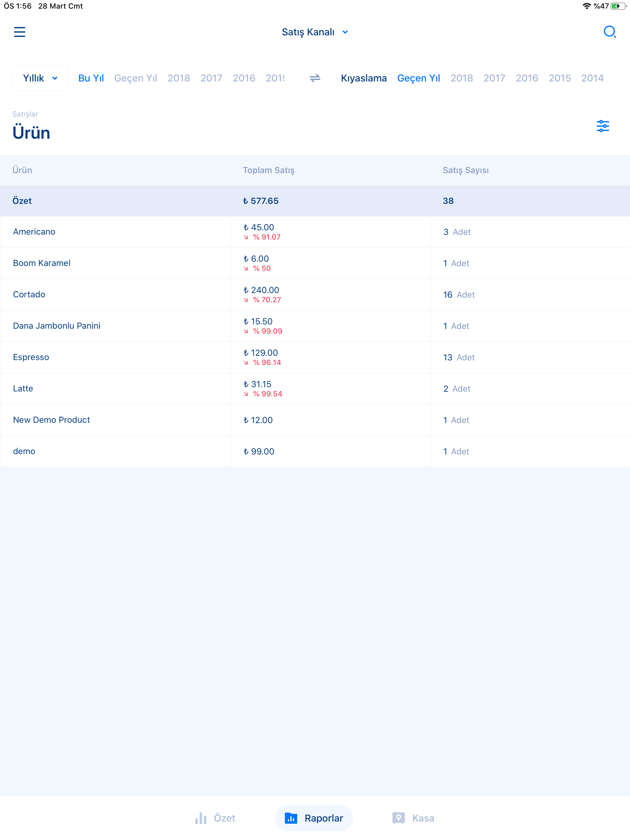Switch to the Raporlar tab
This screenshot has height=840, width=630.
(323, 818)
